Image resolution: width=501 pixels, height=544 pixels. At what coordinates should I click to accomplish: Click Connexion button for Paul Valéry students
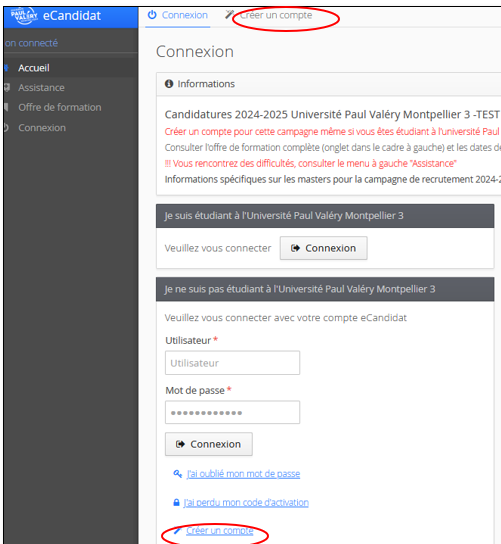click(324, 248)
